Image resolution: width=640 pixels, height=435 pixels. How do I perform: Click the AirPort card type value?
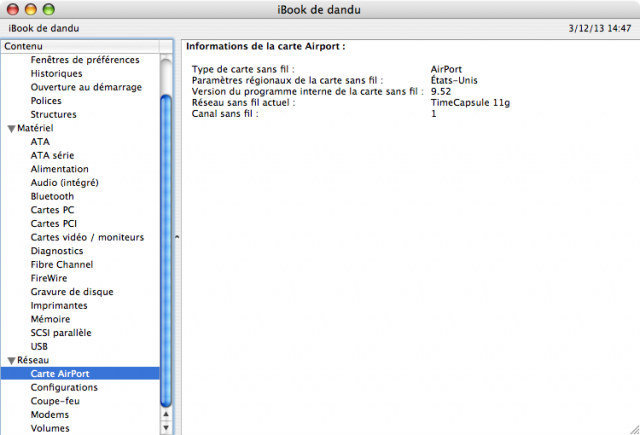[x=446, y=69]
